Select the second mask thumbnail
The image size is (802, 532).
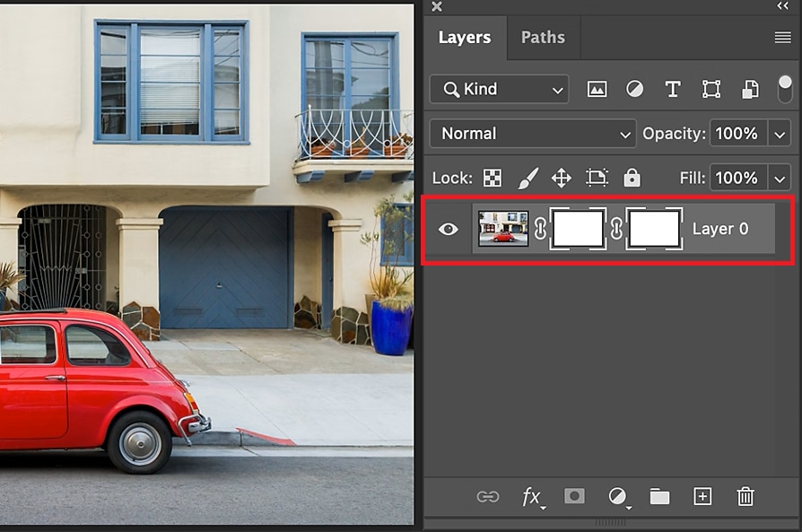(654, 229)
